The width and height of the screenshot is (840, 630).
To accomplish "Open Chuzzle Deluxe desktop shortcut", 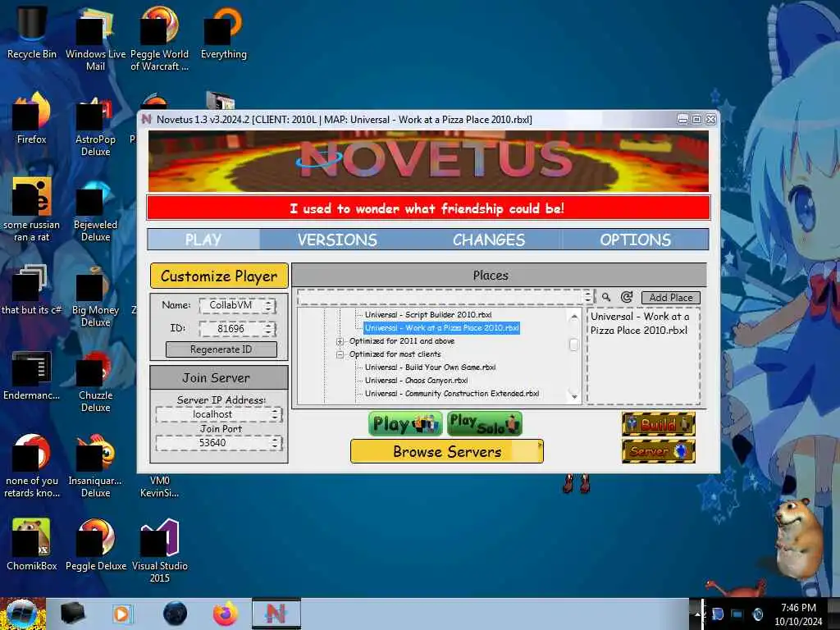I will pyautogui.click(x=95, y=381).
